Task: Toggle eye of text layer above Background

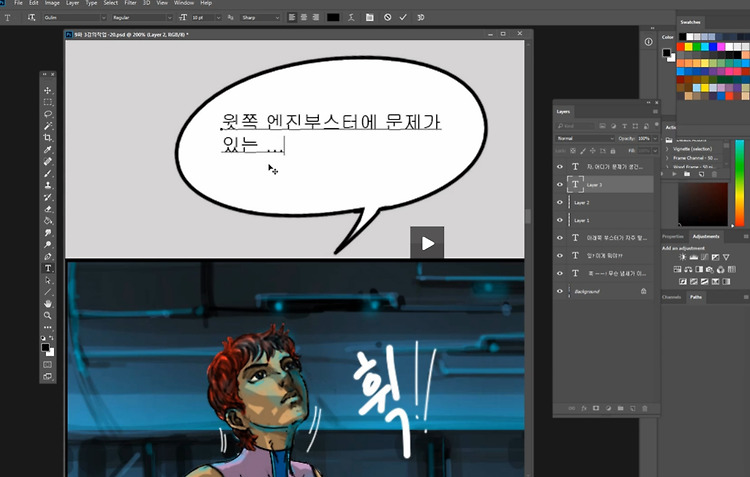Action: coord(560,273)
